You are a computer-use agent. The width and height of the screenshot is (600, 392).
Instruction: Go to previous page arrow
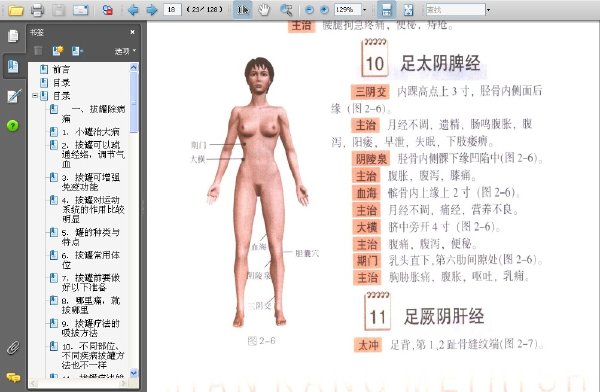(133, 10)
